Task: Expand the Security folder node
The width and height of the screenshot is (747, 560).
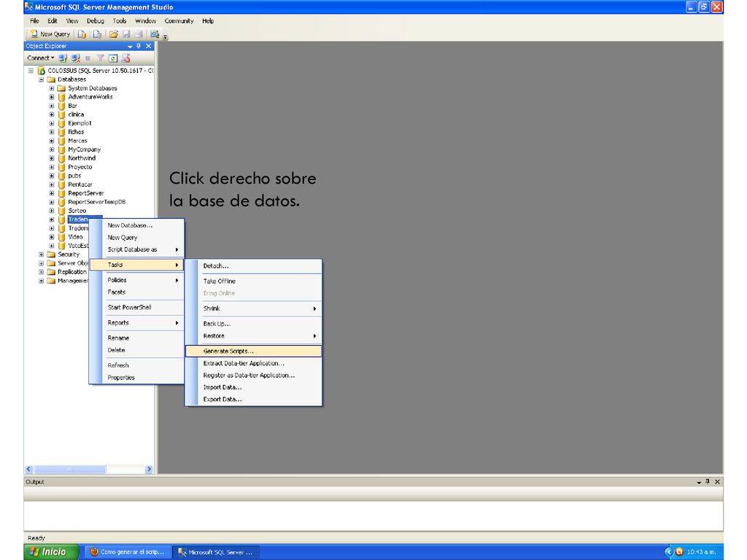Action: tap(41, 254)
